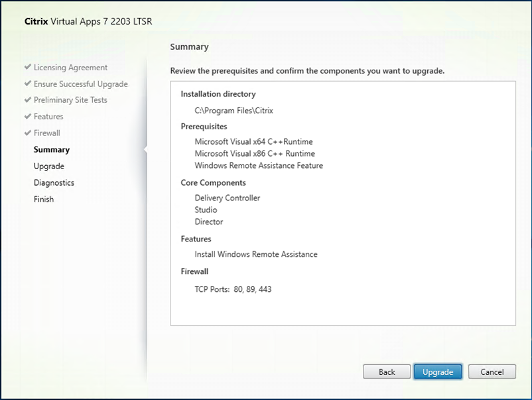Click the checkmark beside Licensing Agreement
The image size is (532, 400).
(27, 68)
